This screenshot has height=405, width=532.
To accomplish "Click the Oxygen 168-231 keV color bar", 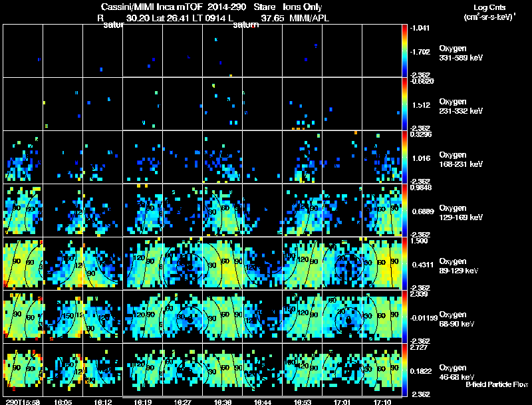I will (404, 157).
